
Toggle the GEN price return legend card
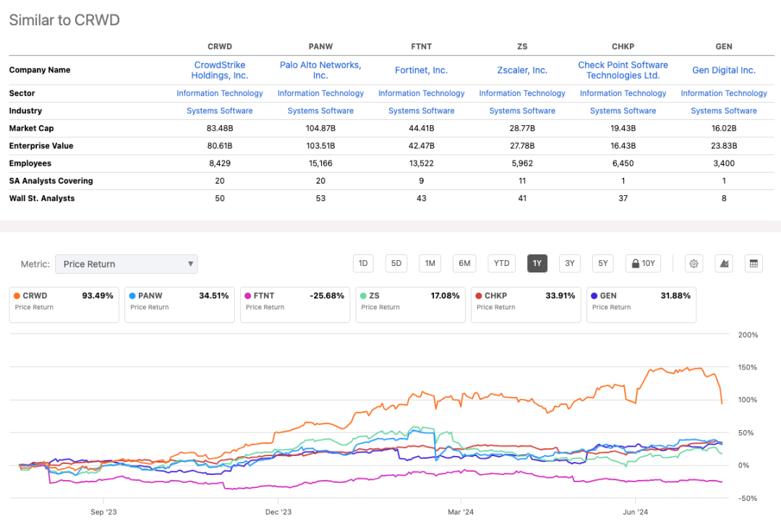coord(641,304)
